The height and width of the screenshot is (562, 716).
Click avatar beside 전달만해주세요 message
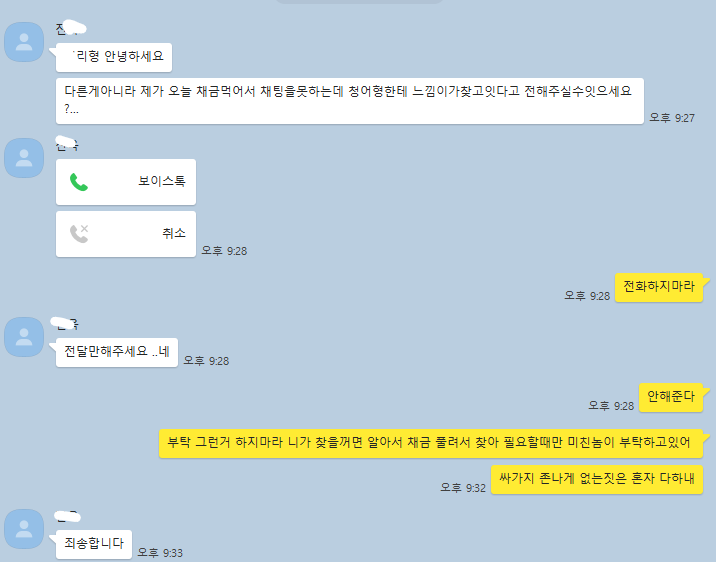coord(24,337)
